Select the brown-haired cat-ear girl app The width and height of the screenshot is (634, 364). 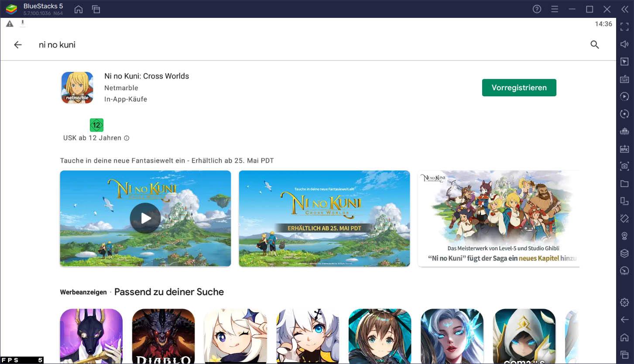(x=380, y=336)
